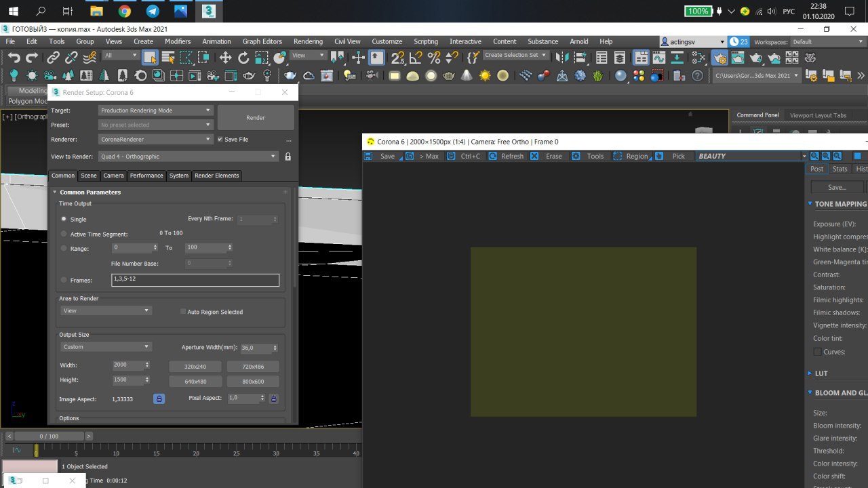This screenshot has height=488, width=868.
Task: Click the 640x480 preset size button
Action: 195,381
